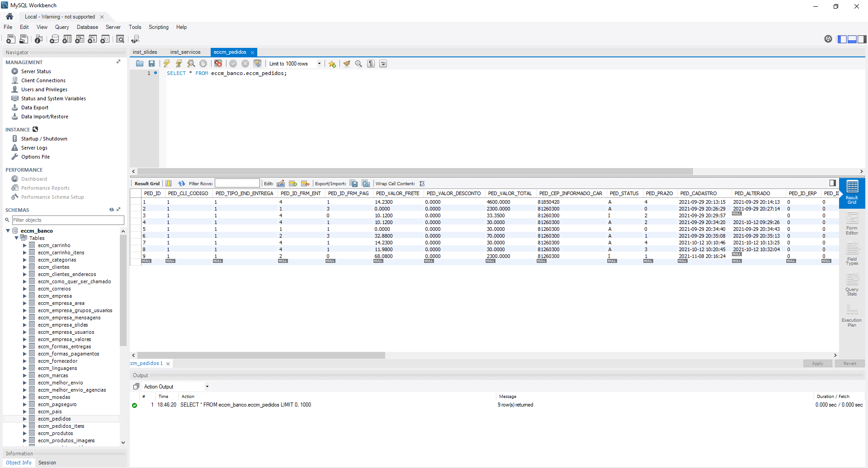Expand the eccm_pedidos table node
Screen dimensions: 868x468
pyautogui.click(x=25, y=419)
